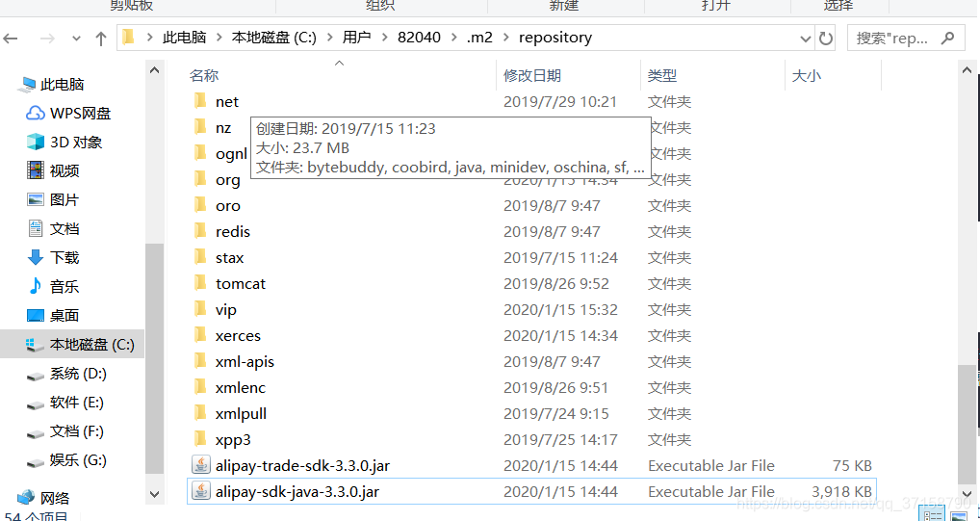Click the xmlpull folder icon
Image resolution: width=980 pixels, height=521 pixels.
(x=200, y=413)
